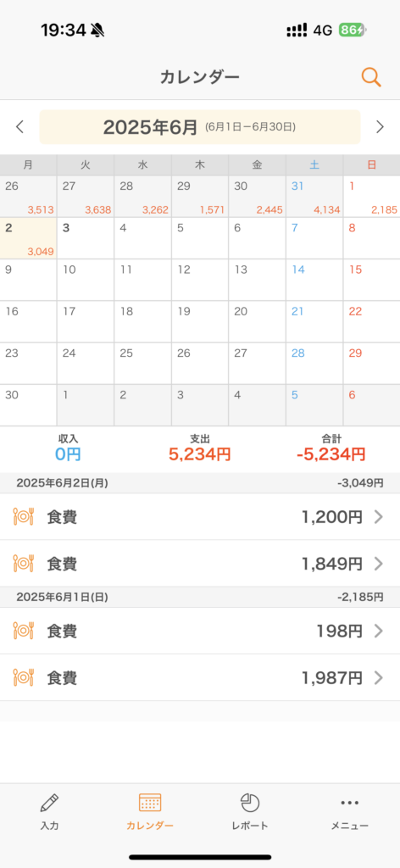Expand the 1,200円 食費 entry chevron
This screenshot has height=868, width=400.
[x=379, y=517]
